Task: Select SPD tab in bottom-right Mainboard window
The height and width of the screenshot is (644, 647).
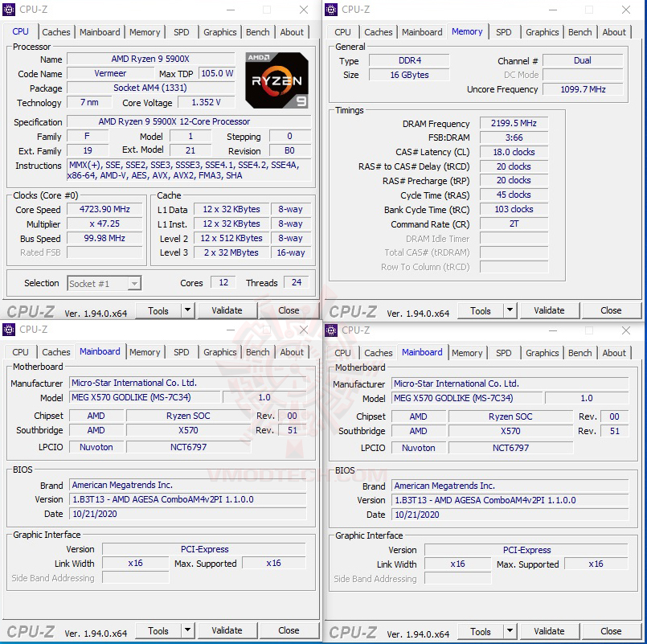Action: point(503,353)
